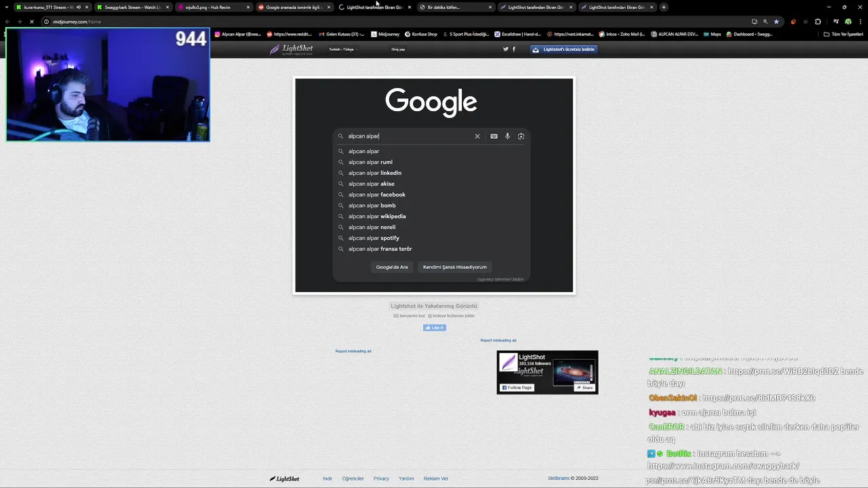Click the Facebook Like button

[434, 327]
